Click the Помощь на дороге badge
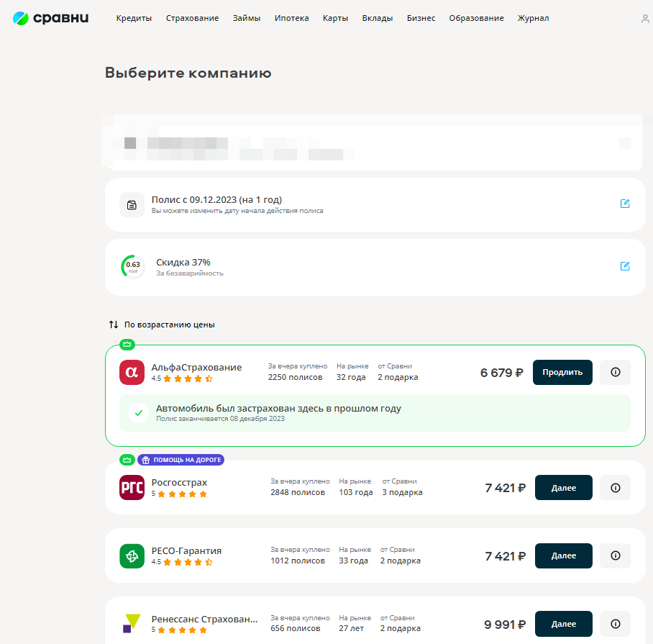The height and width of the screenshot is (644, 653). [x=181, y=460]
